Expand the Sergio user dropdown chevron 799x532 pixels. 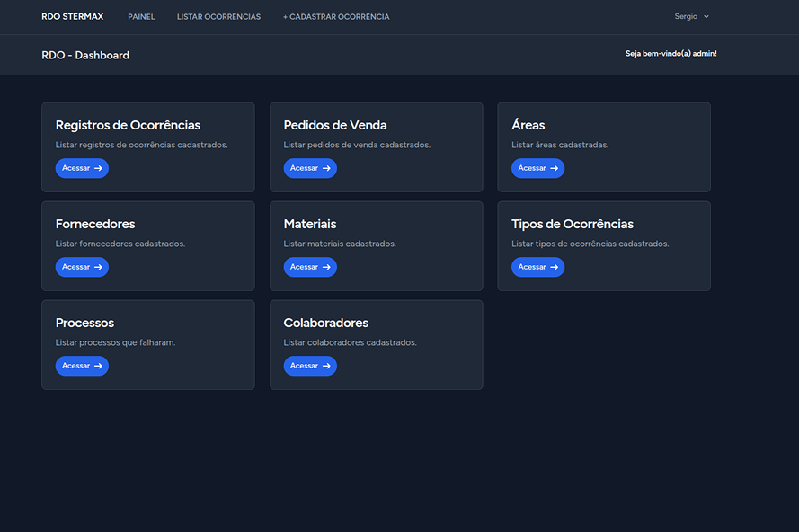click(x=706, y=17)
